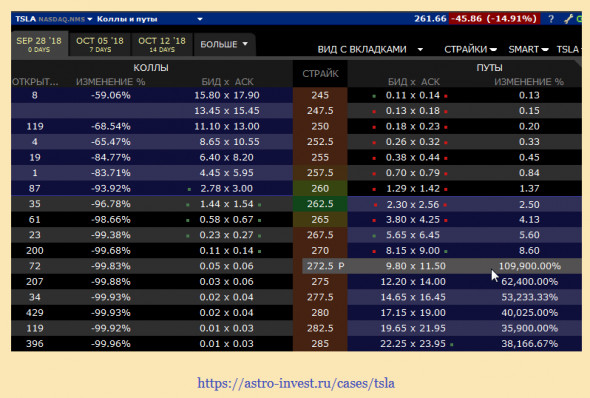The width and height of the screenshot is (590, 398).
Task: Click the ПУТЫ section header
Action: click(489, 68)
